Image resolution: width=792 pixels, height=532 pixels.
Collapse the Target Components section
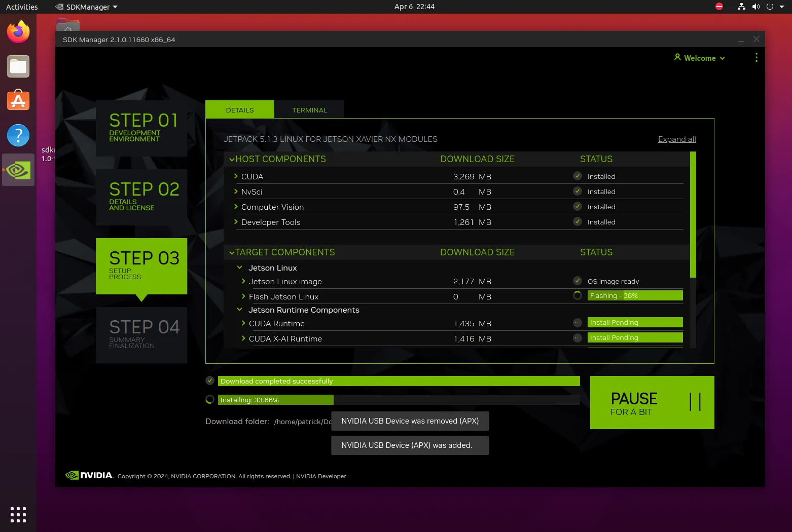pos(232,252)
